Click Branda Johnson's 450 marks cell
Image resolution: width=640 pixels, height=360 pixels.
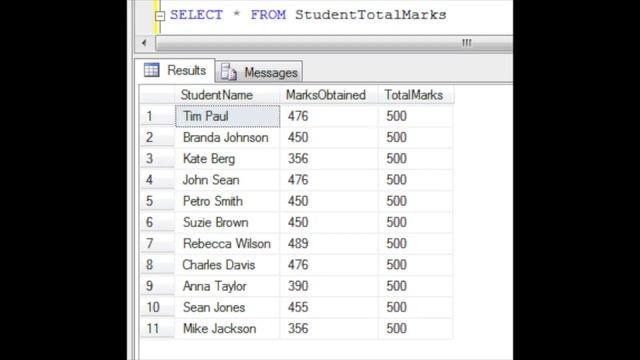[x=329, y=138]
